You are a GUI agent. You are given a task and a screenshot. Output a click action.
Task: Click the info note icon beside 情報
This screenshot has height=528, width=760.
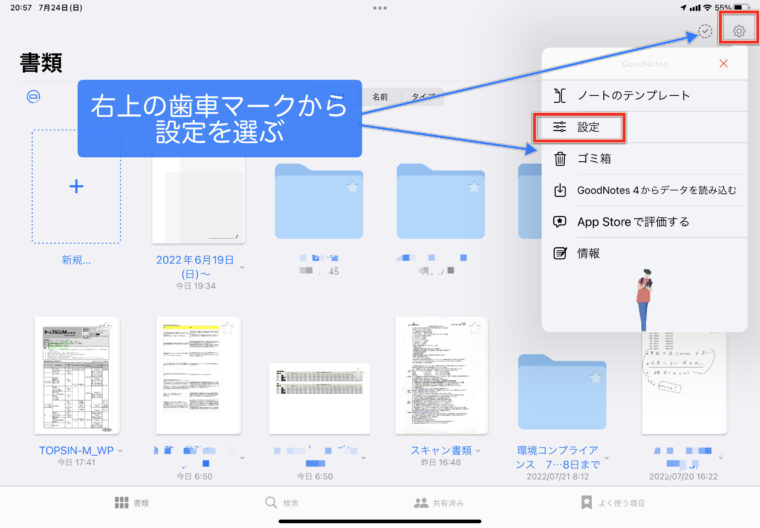[560, 253]
